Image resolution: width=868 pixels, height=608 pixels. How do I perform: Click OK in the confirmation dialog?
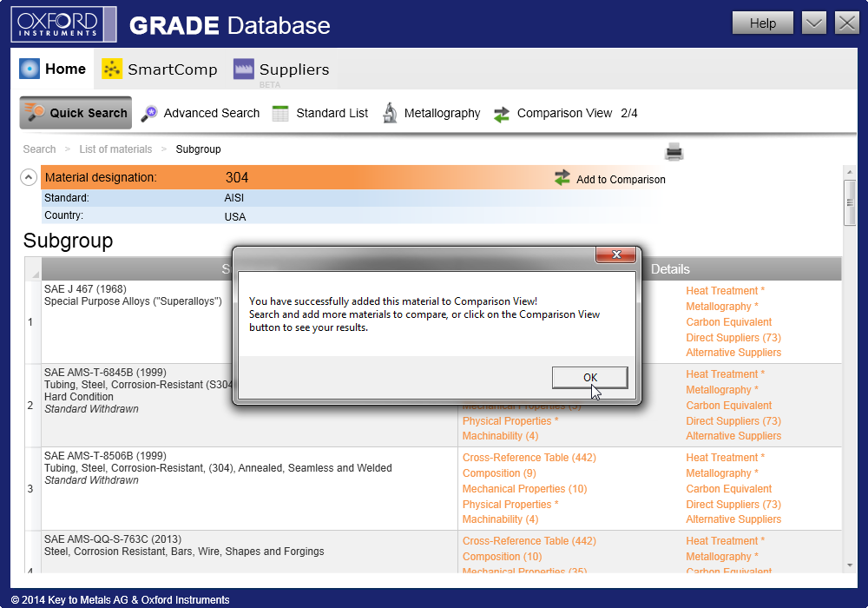point(590,377)
